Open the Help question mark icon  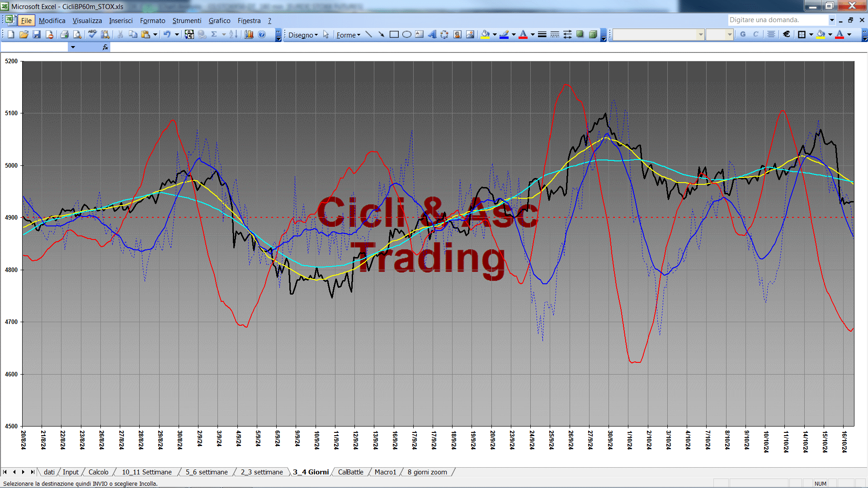262,34
